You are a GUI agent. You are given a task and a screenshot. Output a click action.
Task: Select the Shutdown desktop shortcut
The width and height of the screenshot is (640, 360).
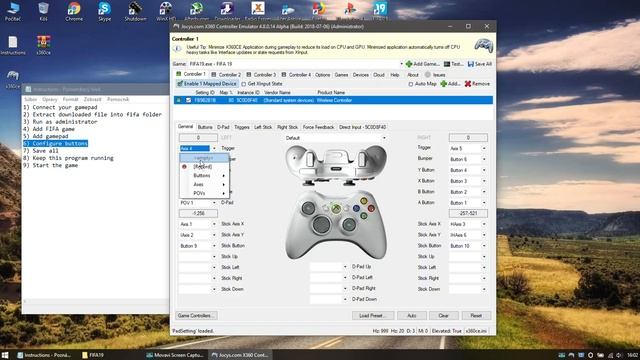[135, 11]
